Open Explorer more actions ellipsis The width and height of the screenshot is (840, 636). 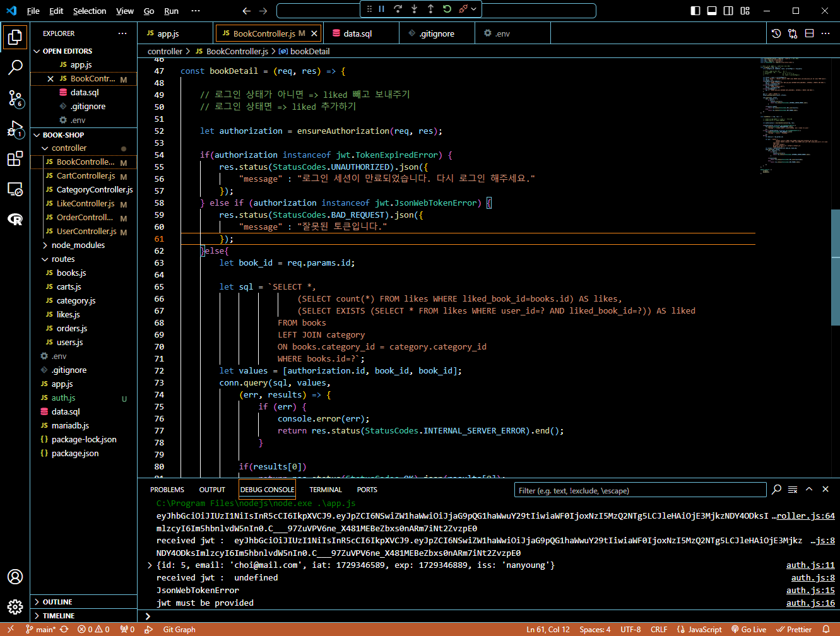pos(122,33)
